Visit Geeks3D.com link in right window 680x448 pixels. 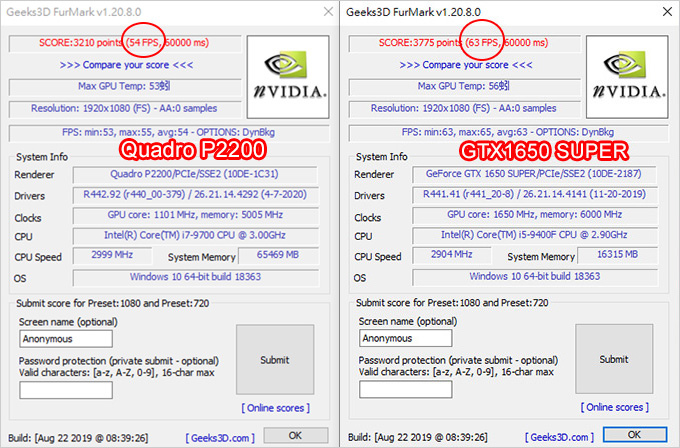pyautogui.click(x=559, y=437)
